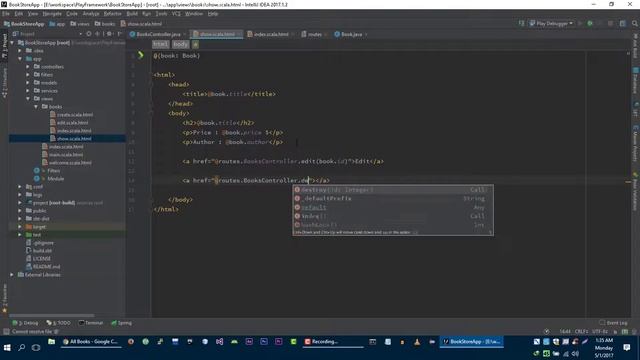Click the views folder in the navigation bar

[x=80, y=24]
